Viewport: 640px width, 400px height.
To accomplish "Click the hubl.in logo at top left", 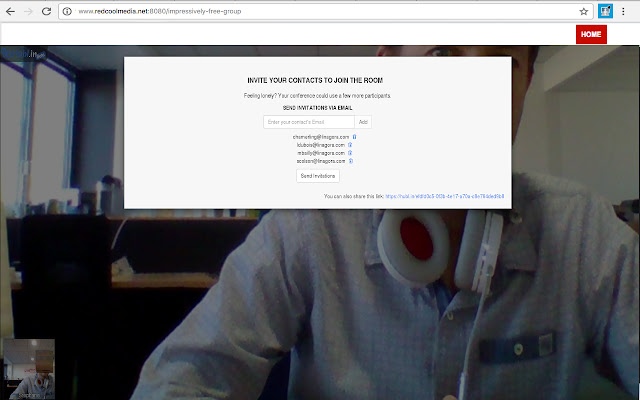I will click(x=24, y=54).
